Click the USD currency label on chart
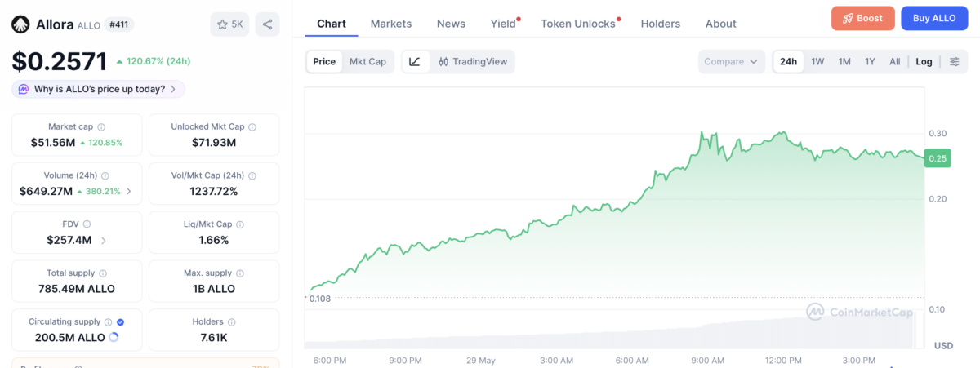Viewport: 980px width, 368px height. pyautogui.click(x=943, y=345)
